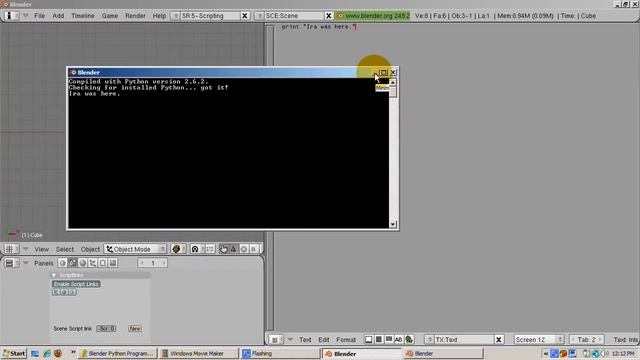
Task: Enable Python text plugins icon
Action: (x=409, y=339)
